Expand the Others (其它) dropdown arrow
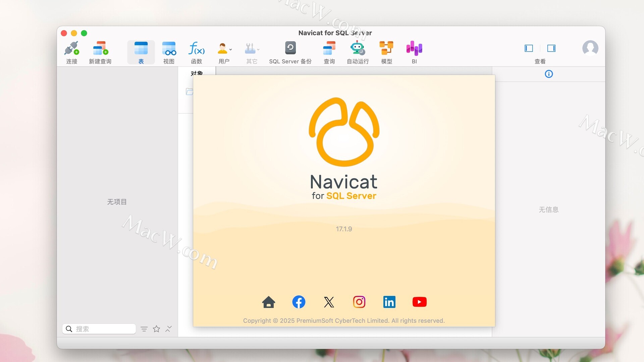This screenshot has width=644, height=362. pos(258,50)
